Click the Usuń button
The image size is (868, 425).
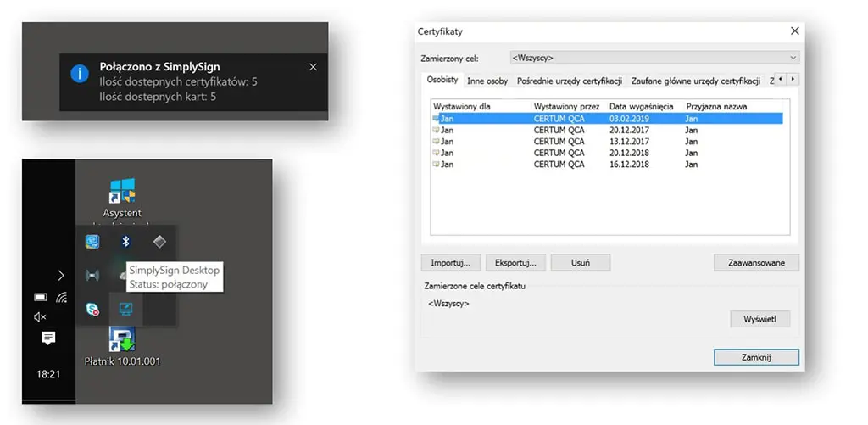pos(581,263)
